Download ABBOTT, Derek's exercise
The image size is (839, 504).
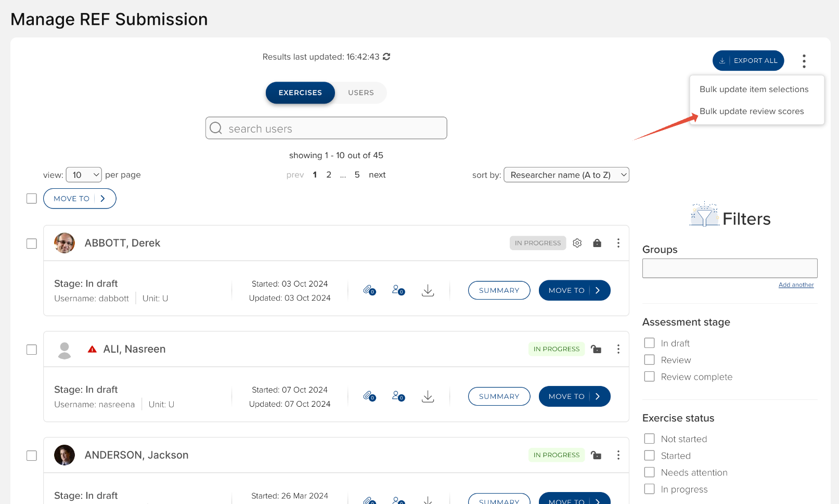[428, 290]
